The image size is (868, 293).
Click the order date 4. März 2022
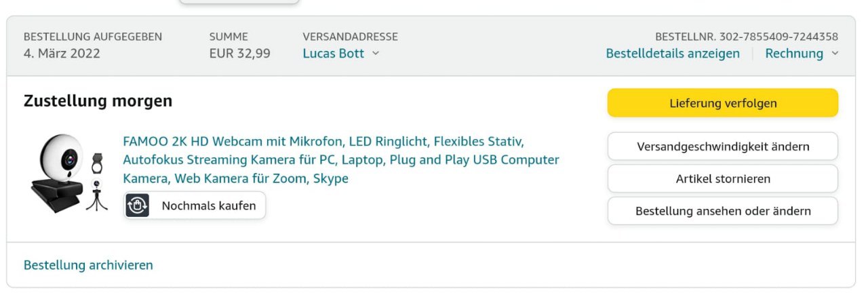coord(62,54)
